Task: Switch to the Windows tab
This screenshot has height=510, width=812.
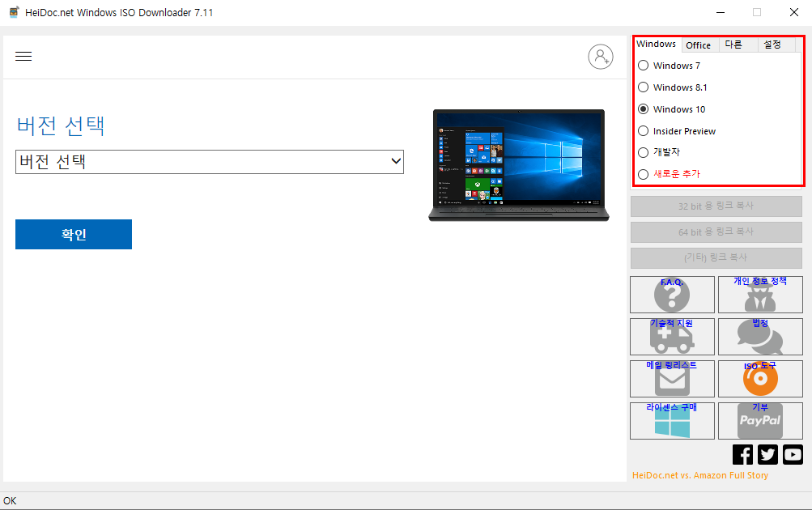Action: tap(656, 44)
